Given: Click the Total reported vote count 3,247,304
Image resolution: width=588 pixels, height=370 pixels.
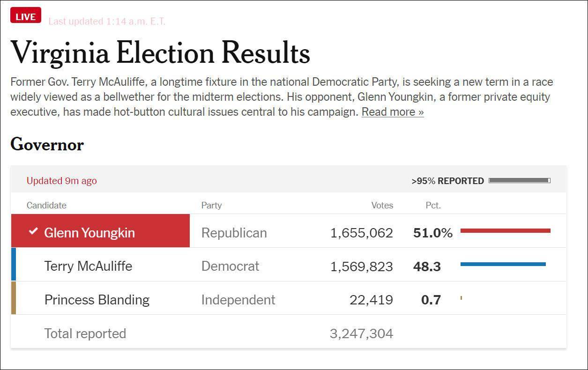Looking at the screenshot, I should (x=361, y=333).
